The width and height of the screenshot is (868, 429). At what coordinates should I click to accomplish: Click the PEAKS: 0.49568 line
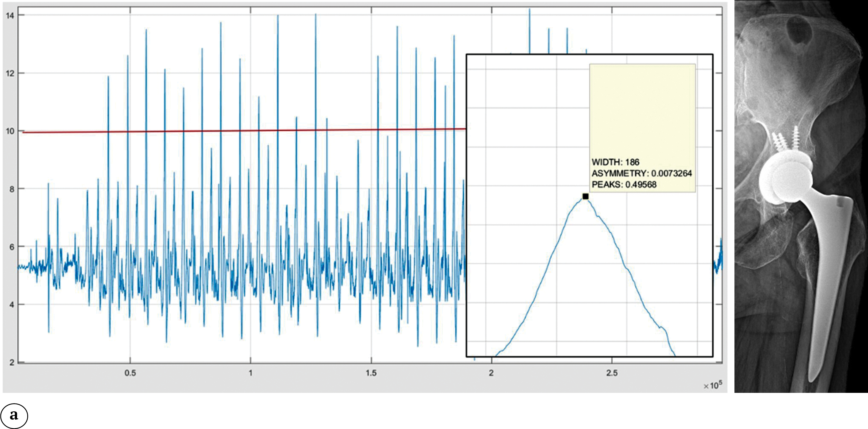tap(624, 184)
